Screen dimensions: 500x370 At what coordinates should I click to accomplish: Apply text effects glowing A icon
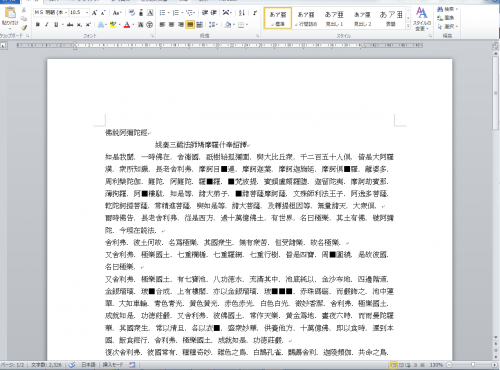[100, 24]
